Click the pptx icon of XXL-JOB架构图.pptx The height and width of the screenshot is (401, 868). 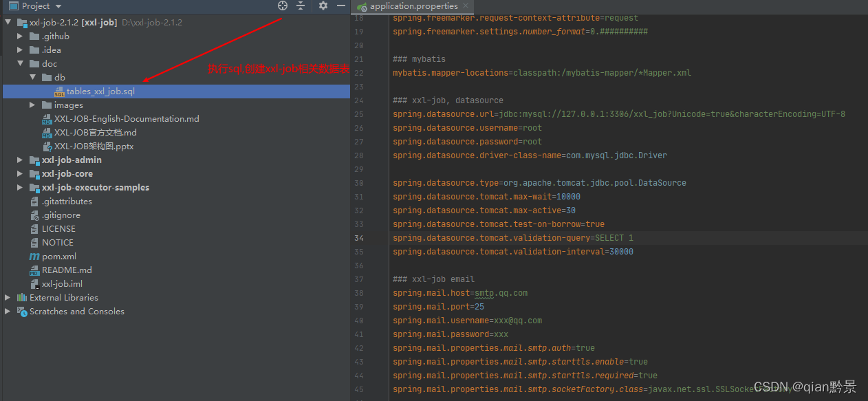point(47,147)
